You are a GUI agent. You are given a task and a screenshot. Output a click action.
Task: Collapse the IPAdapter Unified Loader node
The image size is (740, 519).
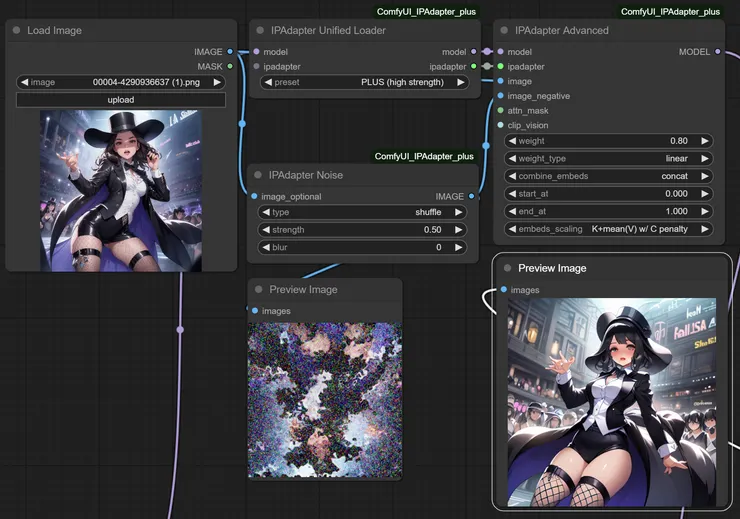click(x=260, y=31)
